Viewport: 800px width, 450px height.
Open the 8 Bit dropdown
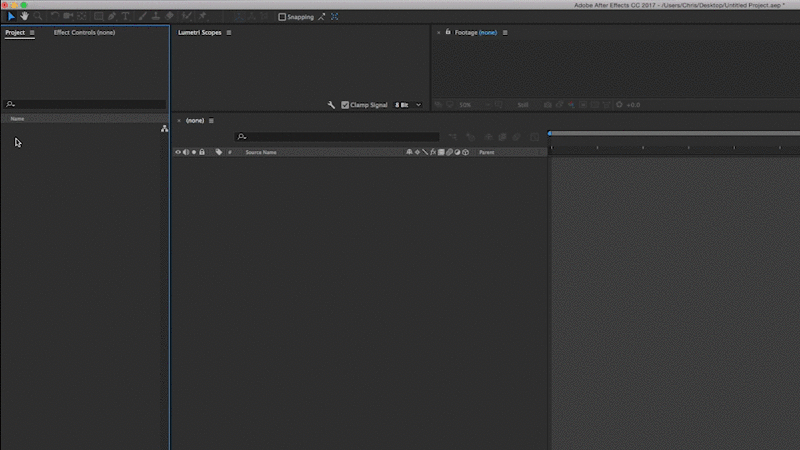[x=408, y=105]
